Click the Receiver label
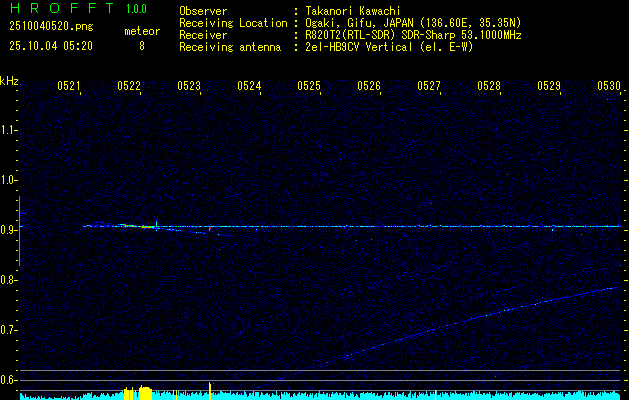This screenshot has width=629, height=400. click(x=203, y=35)
